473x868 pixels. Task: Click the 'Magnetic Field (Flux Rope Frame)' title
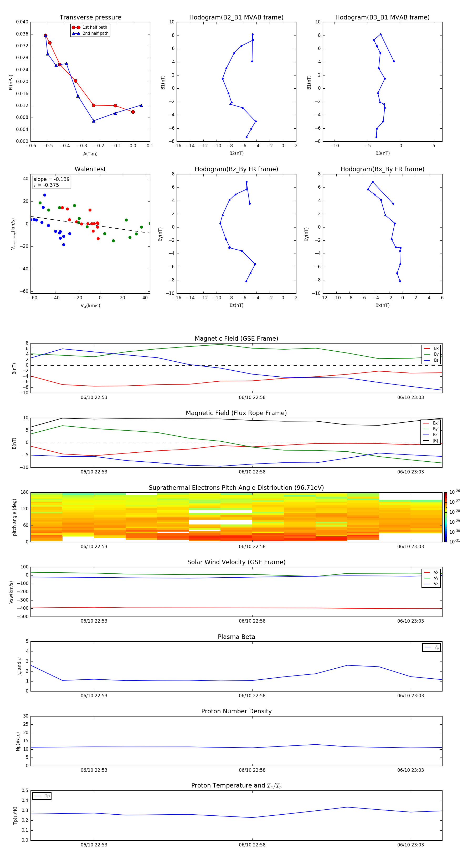pyautogui.click(x=236, y=413)
